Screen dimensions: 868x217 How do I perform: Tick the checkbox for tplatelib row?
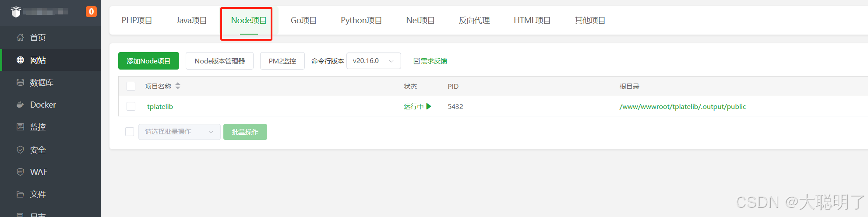click(131, 106)
